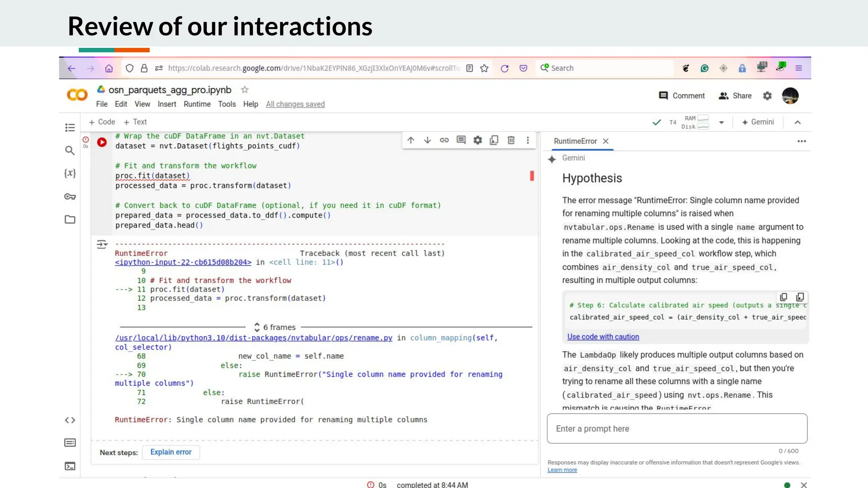Add a new Code cell
Screen dimensions: 868x488
[102, 122]
